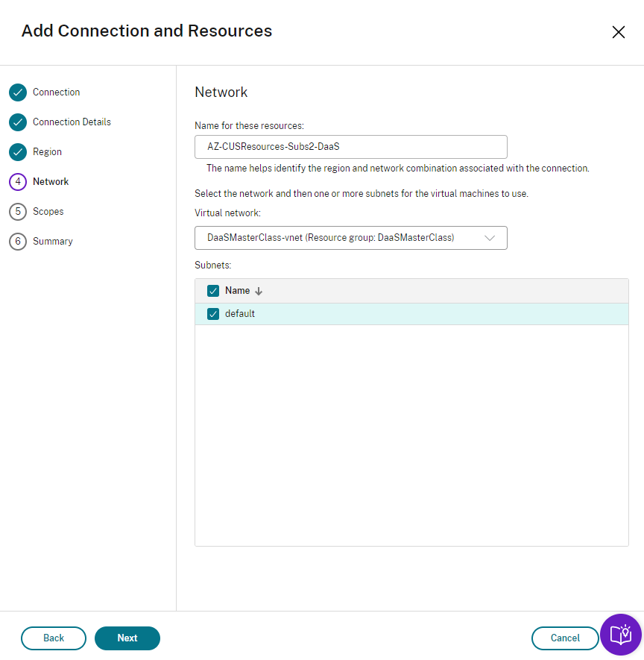Screen dimensions: 644x660
Task: Click the resources name input field
Action: tap(350, 147)
